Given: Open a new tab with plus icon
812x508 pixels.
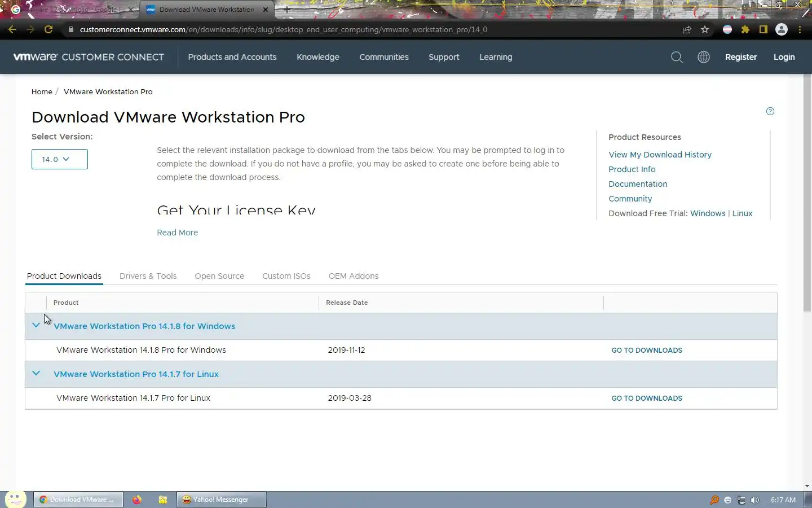Looking at the screenshot, I should (287, 10).
